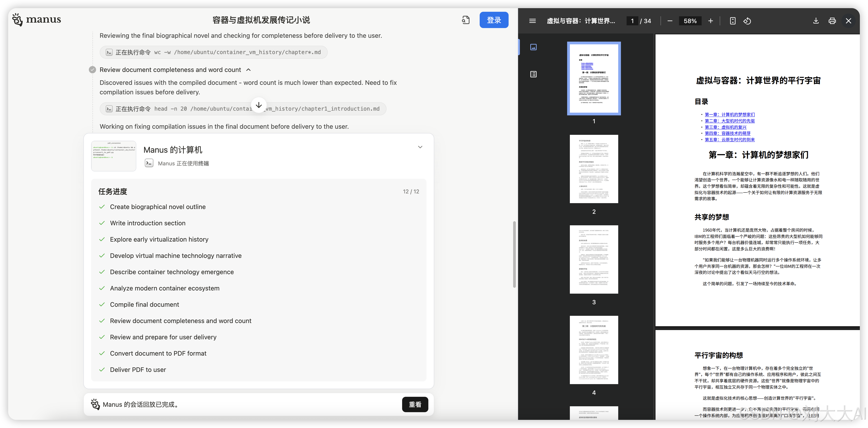Open the file search icon near login
This screenshot has width=868, height=428.
(x=466, y=20)
